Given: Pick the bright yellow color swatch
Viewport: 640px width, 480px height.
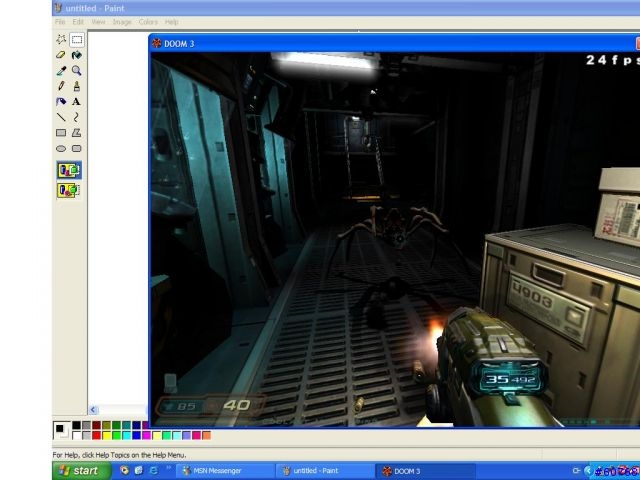Looking at the screenshot, I should [x=107, y=435].
